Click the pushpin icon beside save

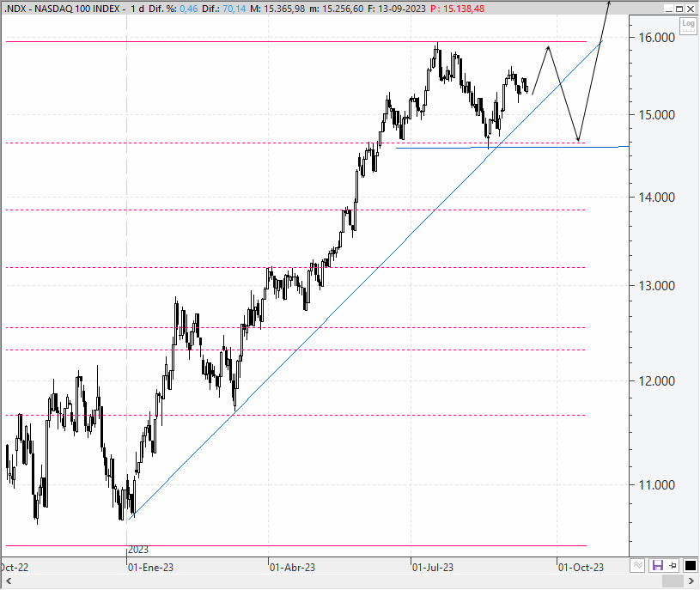[673, 565]
